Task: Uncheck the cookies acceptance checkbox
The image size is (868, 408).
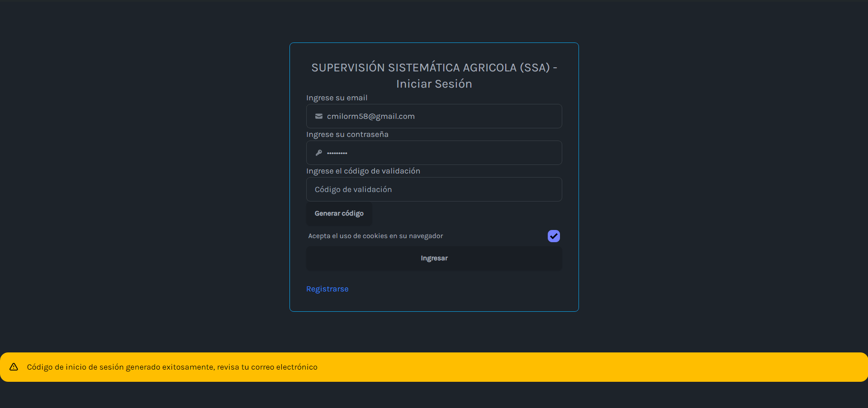Action: 554,236
